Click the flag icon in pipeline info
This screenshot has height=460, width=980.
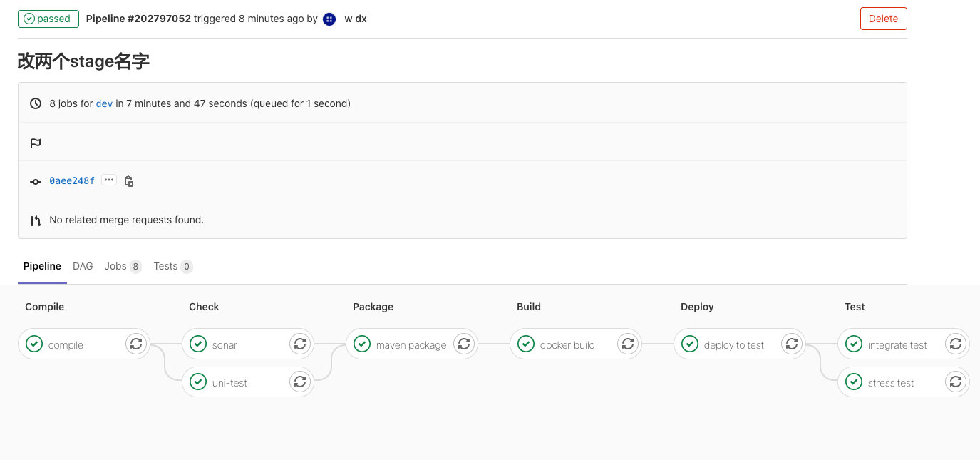[36, 143]
